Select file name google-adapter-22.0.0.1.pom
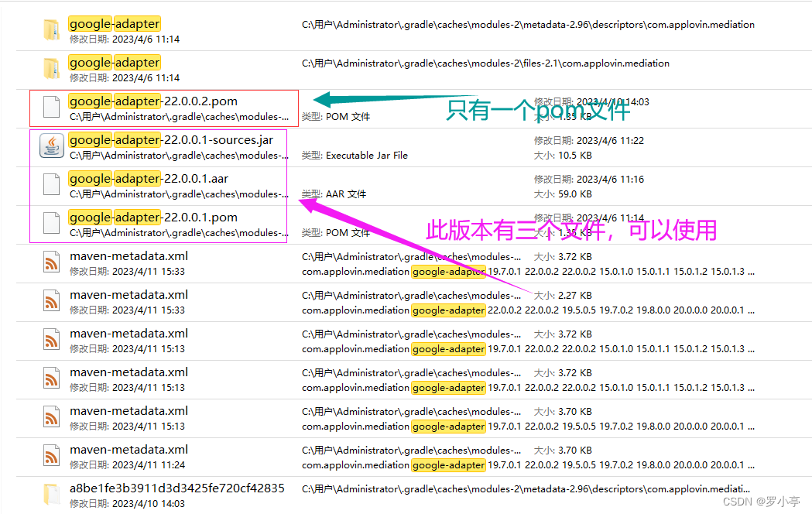Image resolution: width=812 pixels, height=514 pixels. pyautogui.click(x=153, y=218)
